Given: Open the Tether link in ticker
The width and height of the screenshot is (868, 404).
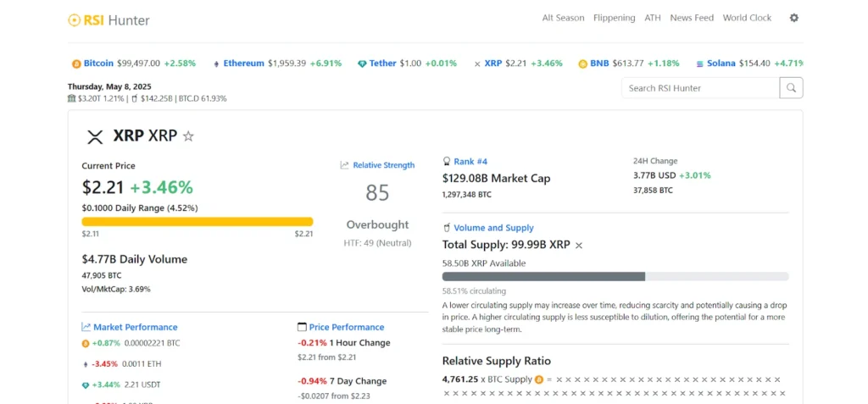Looking at the screenshot, I should coord(383,63).
